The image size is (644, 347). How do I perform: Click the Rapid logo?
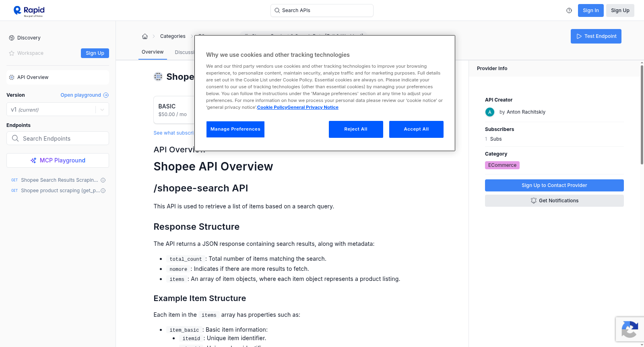click(29, 11)
